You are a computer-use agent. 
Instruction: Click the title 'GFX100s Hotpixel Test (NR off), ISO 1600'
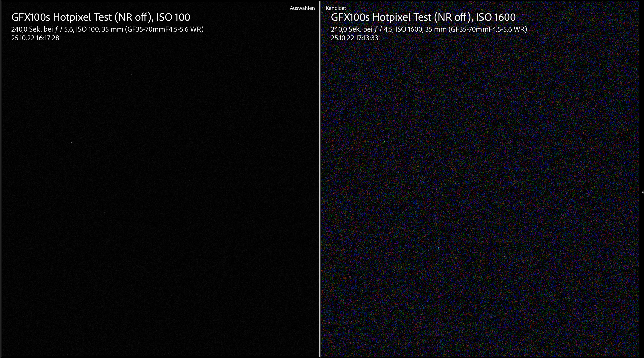[x=423, y=17]
